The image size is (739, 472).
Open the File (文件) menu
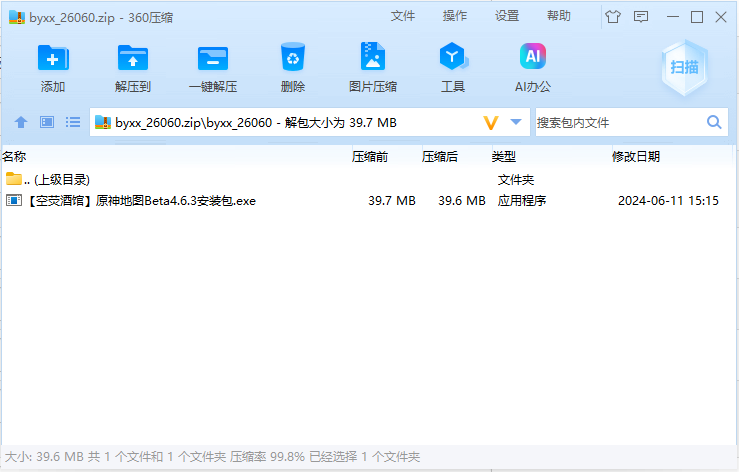[x=403, y=16]
